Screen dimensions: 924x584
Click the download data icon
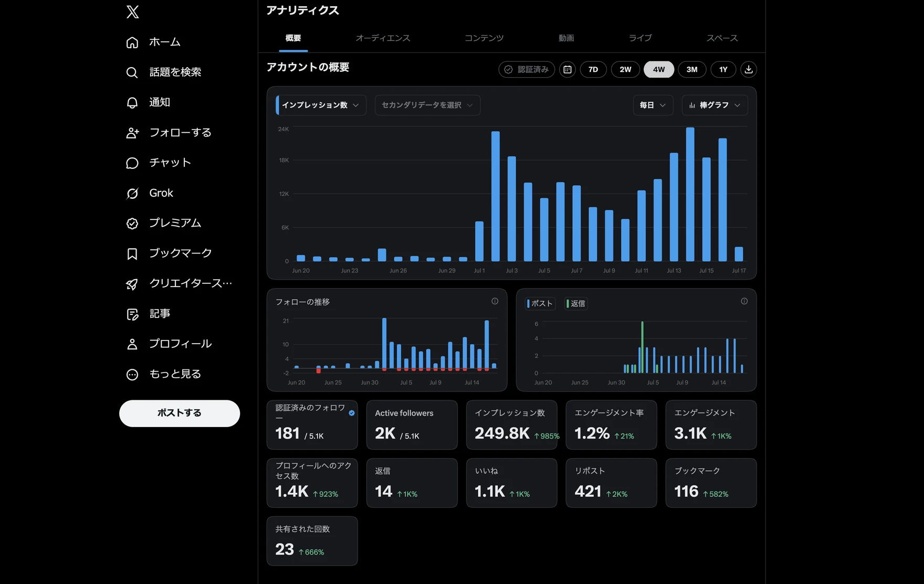749,69
